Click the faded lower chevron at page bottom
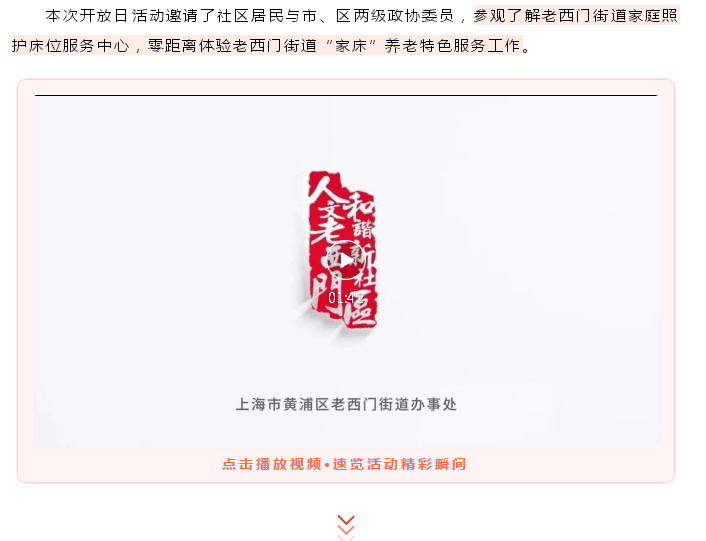 click(346, 537)
